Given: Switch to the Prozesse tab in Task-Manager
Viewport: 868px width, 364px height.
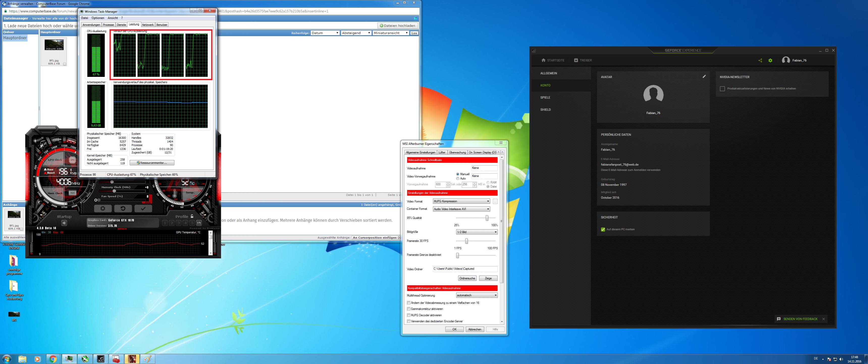Looking at the screenshot, I should point(108,25).
